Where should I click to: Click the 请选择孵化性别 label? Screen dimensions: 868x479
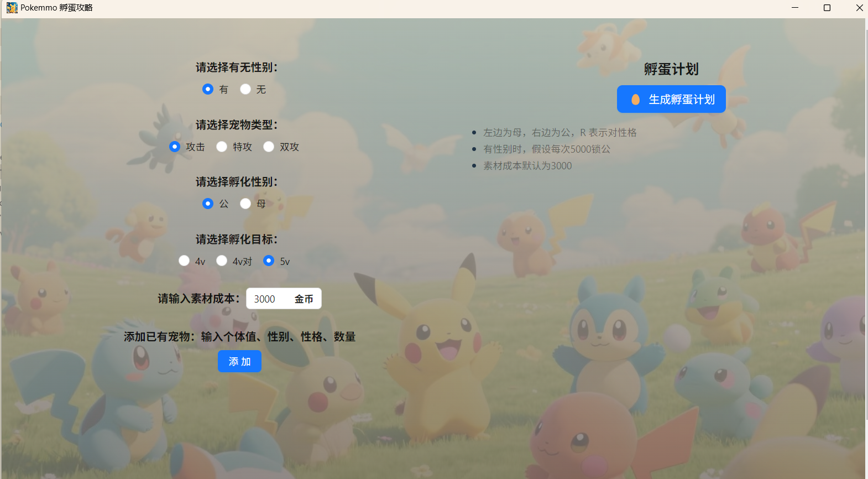click(x=237, y=182)
